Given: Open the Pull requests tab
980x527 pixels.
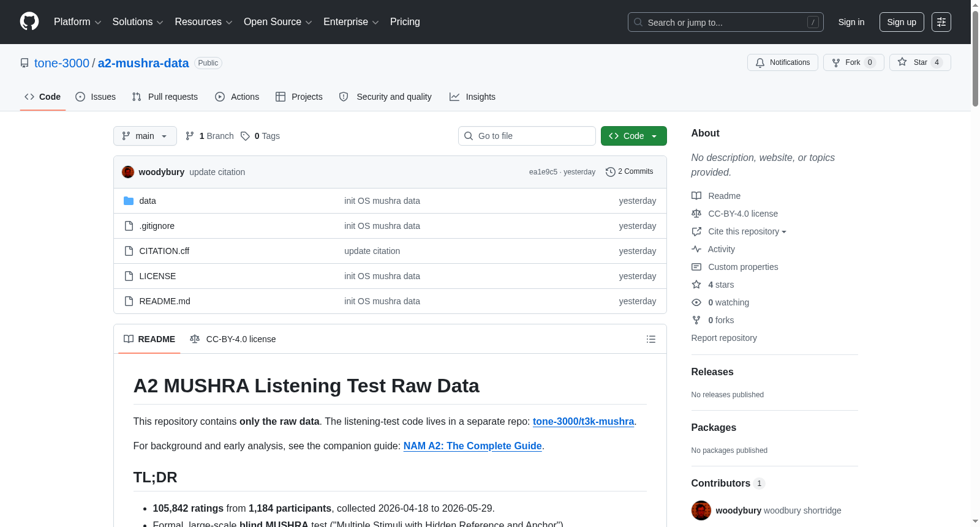Looking at the screenshot, I should [165, 97].
